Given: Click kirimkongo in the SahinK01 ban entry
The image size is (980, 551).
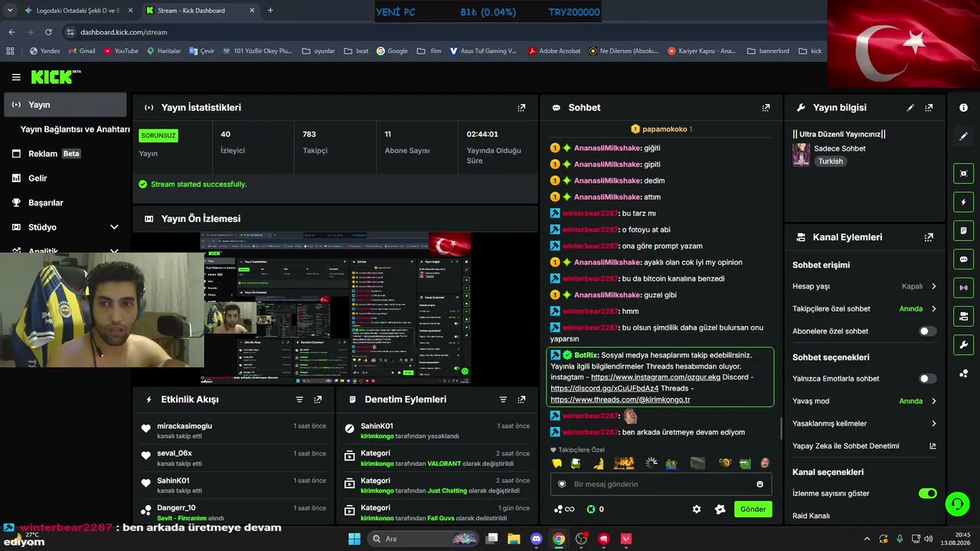Looking at the screenshot, I should (x=377, y=436).
